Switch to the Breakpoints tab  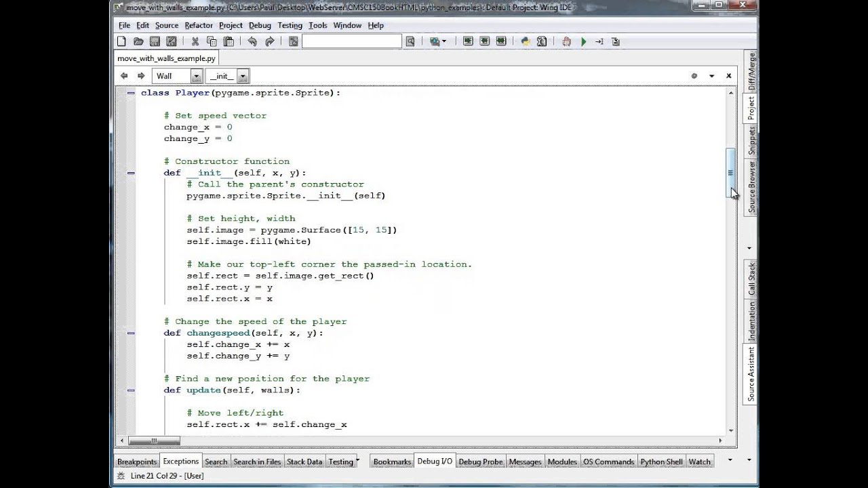coord(137,462)
